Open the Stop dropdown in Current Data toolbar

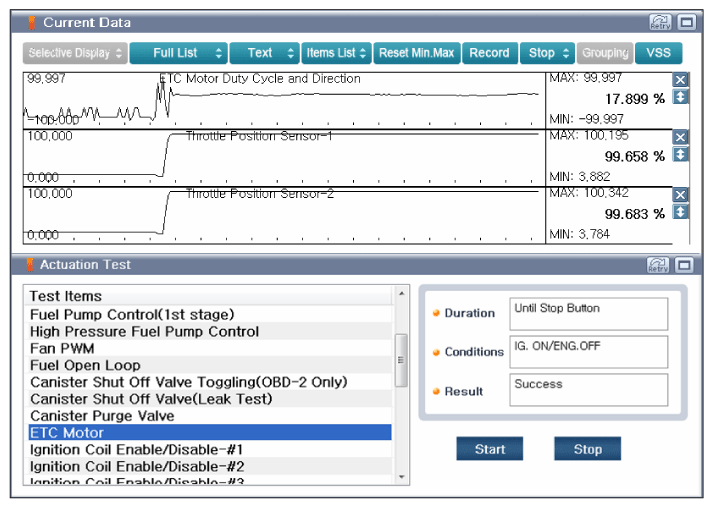click(x=547, y=53)
